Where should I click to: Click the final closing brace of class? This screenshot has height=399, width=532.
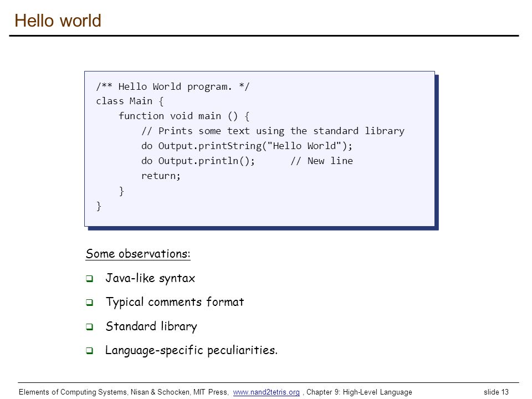(99, 206)
